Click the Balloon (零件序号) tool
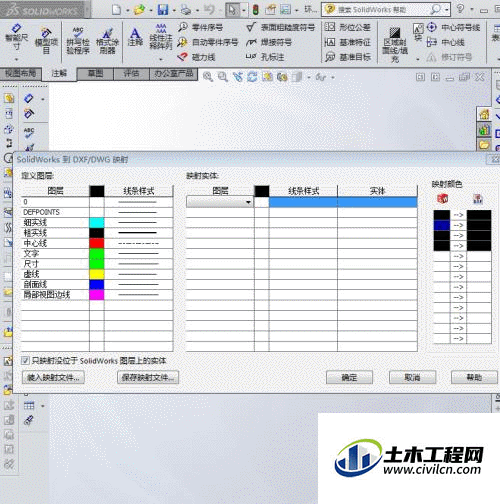The height and width of the screenshot is (504, 500). (200, 27)
